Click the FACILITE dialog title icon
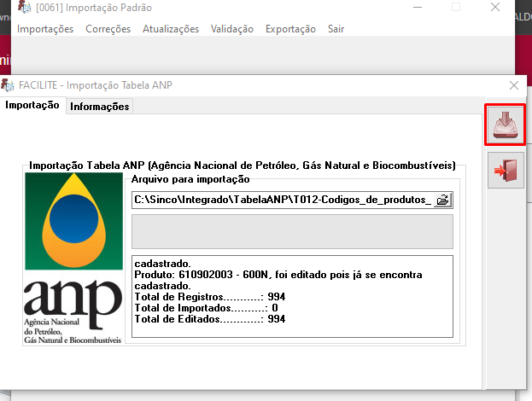The height and width of the screenshot is (401, 532). [8, 84]
